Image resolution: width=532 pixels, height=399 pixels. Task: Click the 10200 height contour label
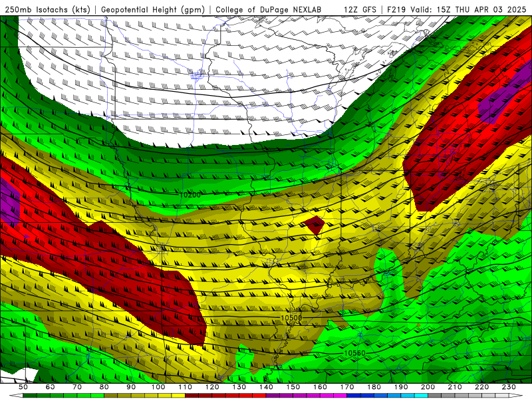[x=190, y=195]
